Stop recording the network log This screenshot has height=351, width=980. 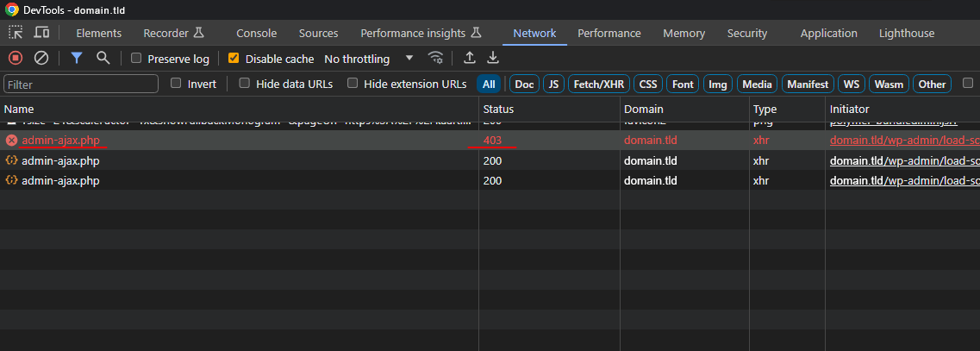pos(16,59)
